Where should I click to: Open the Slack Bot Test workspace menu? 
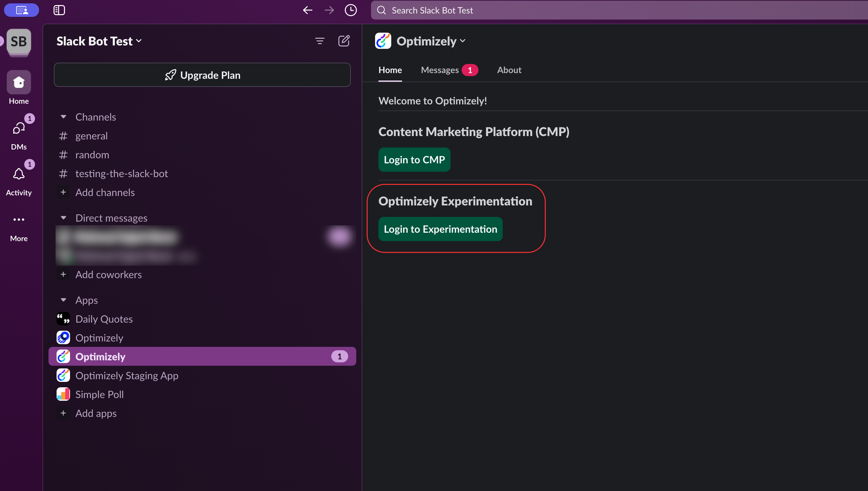pyautogui.click(x=99, y=41)
